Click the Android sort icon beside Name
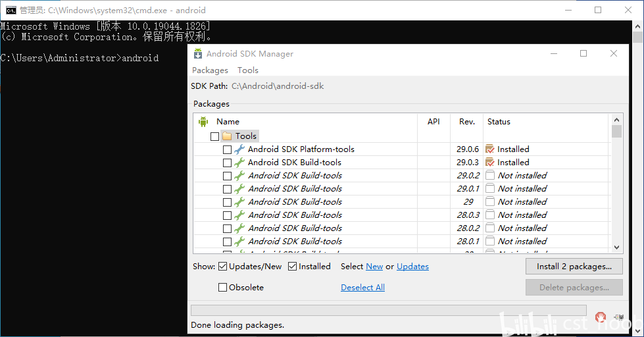Image resolution: width=644 pixels, height=337 pixels. pyautogui.click(x=203, y=122)
